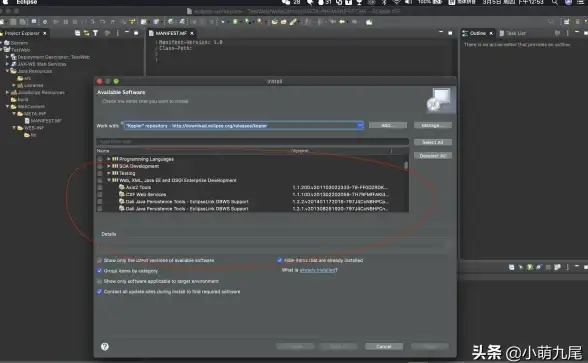Click the Save icon in main toolbar
The height and width of the screenshot is (363, 588).
point(14,22)
